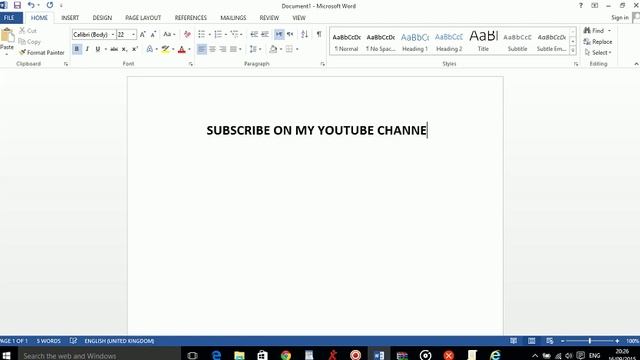The width and height of the screenshot is (640, 360).
Task: Copy the selection to clipboard
Action: 29,42
